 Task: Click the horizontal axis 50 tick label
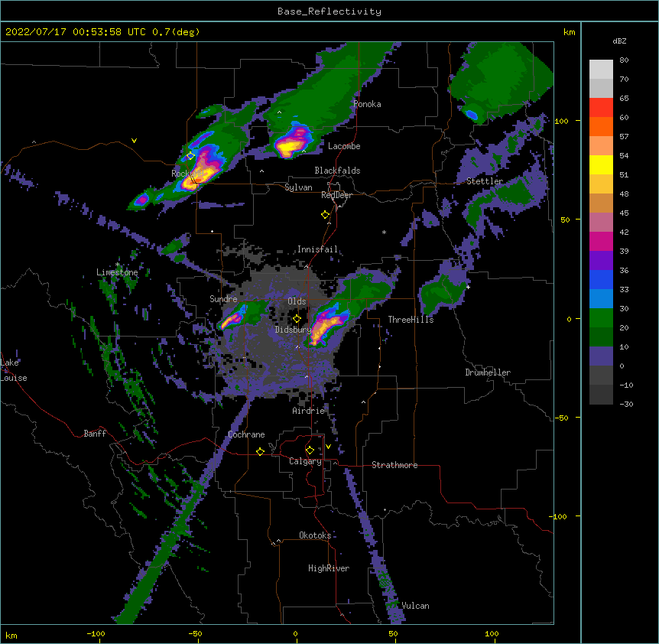click(x=394, y=634)
